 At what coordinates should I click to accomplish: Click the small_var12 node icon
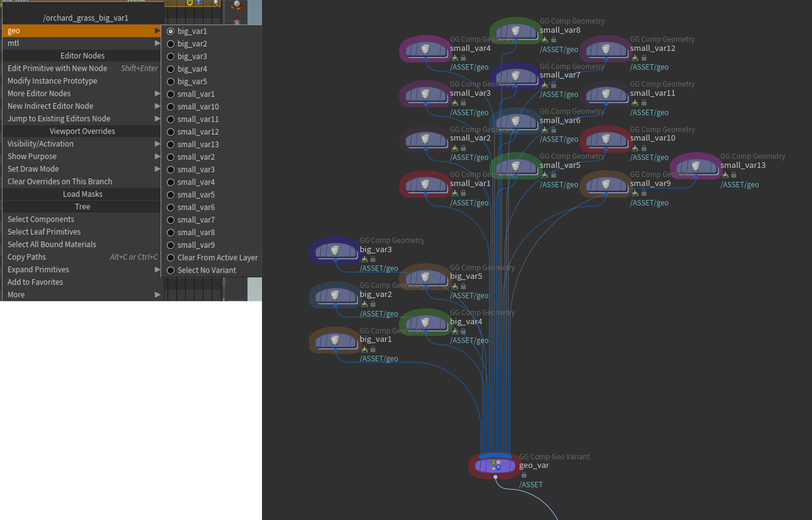605,49
